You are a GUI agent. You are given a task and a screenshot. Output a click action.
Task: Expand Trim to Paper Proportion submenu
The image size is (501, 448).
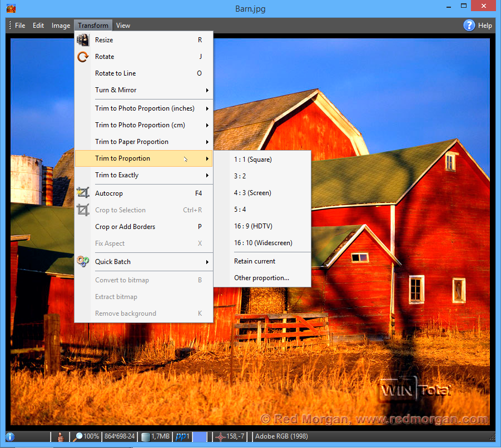point(143,142)
